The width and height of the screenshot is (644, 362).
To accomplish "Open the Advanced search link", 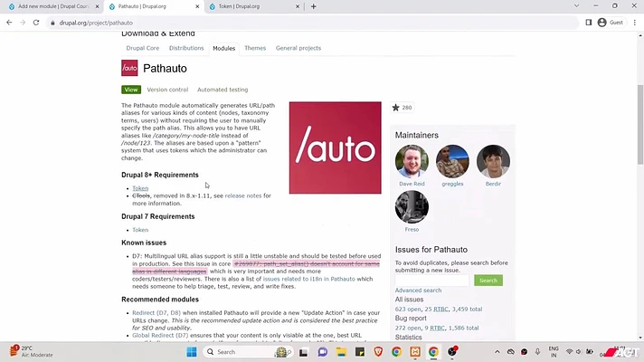I will pyautogui.click(x=418, y=291).
